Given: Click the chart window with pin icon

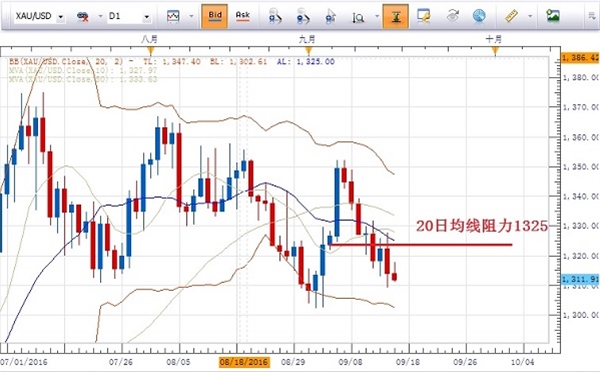Looking at the screenshot, I should [424, 16].
